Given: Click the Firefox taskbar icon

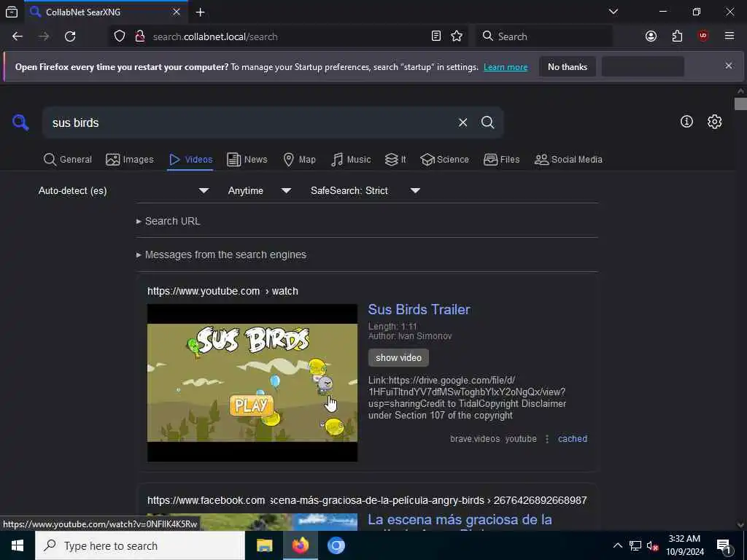Looking at the screenshot, I should (300, 545).
